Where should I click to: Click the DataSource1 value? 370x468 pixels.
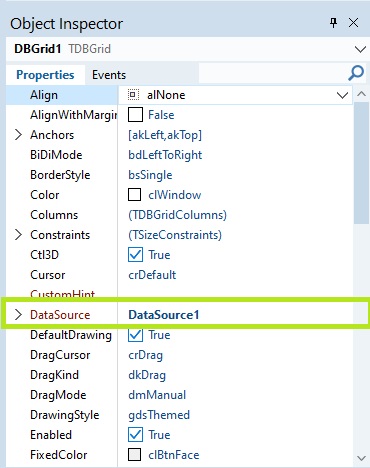(164, 315)
